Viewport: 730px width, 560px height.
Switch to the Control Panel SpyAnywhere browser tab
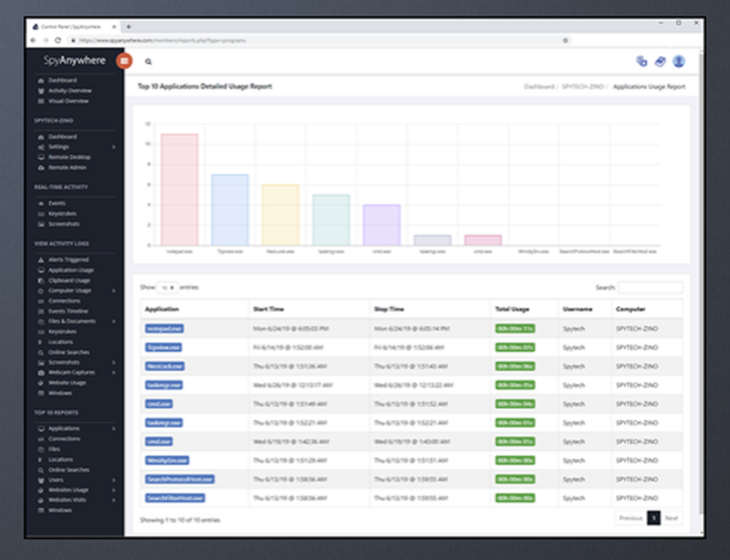pos(74,27)
